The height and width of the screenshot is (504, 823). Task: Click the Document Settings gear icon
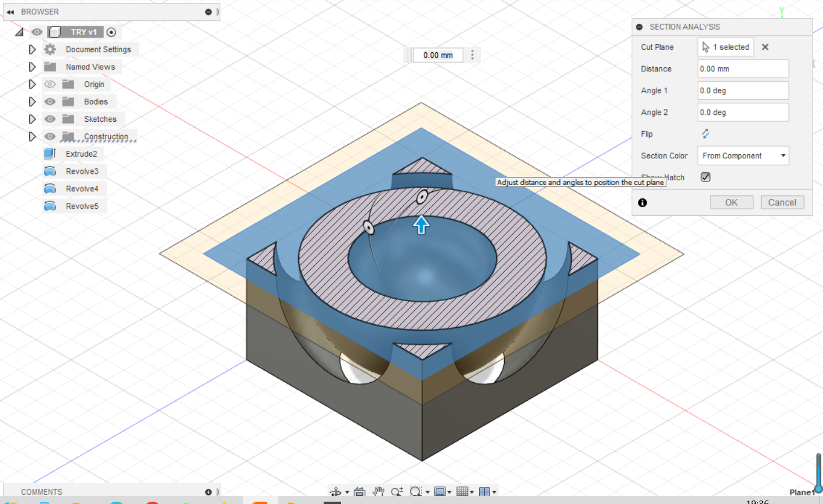click(x=50, y=49)
